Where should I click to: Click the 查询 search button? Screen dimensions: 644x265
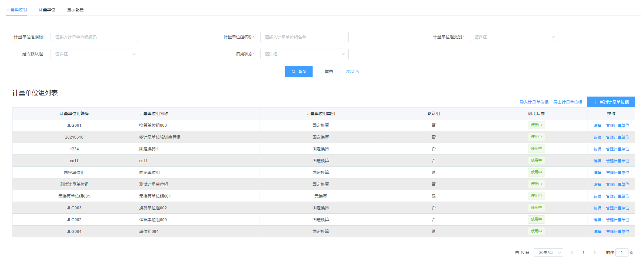(299, 72)
